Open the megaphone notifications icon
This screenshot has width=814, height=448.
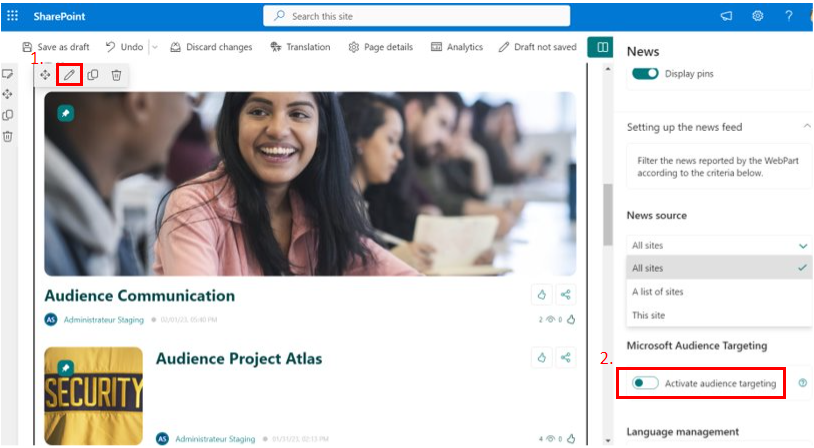(726, 16)
